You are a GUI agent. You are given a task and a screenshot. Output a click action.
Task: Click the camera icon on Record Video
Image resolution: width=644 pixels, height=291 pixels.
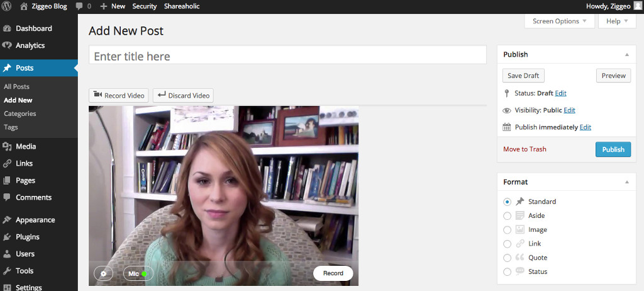click(97, 94)
